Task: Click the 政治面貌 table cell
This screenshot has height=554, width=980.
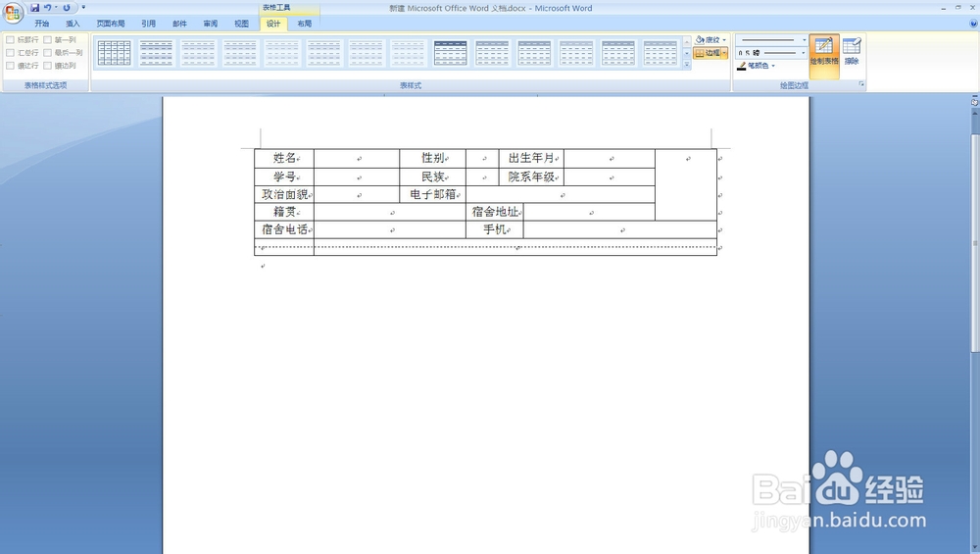Action: pyautogui.click(x=284, y=194)
